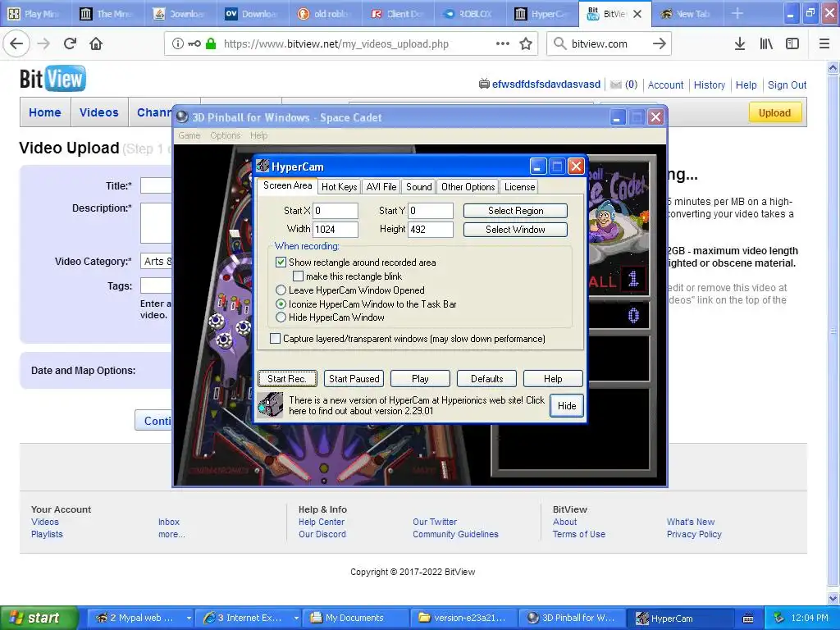This screenshot has height=630, width=840.
Task: Go back with the browser back arrow
Action: tap(16, 43)
